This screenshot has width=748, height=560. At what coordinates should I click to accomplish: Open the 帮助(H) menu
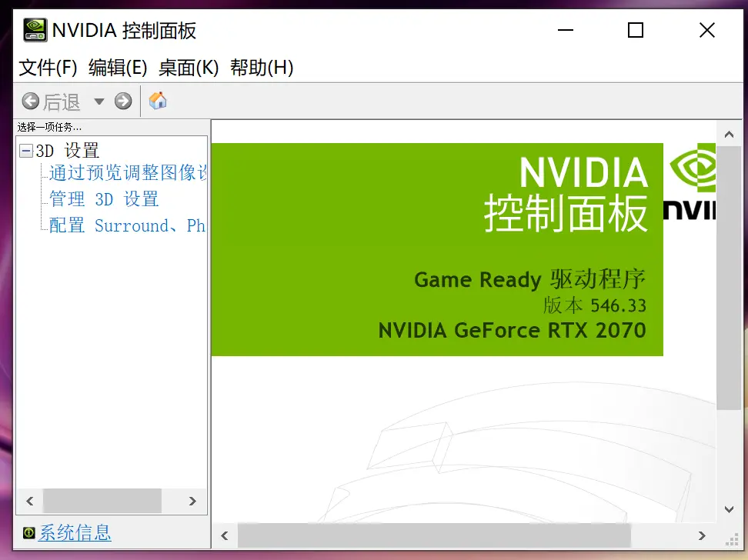coord(262,68)
